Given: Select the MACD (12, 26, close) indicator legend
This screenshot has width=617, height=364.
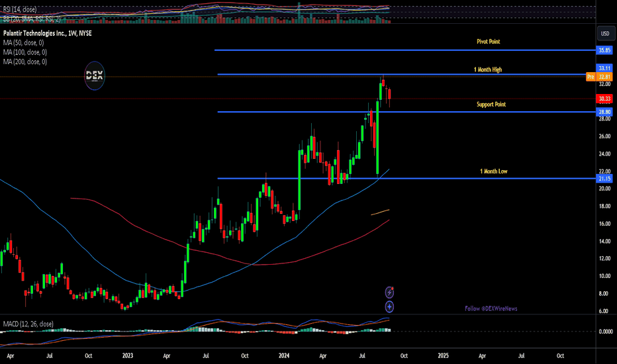Looking at the screenshot, I should 28,324.
